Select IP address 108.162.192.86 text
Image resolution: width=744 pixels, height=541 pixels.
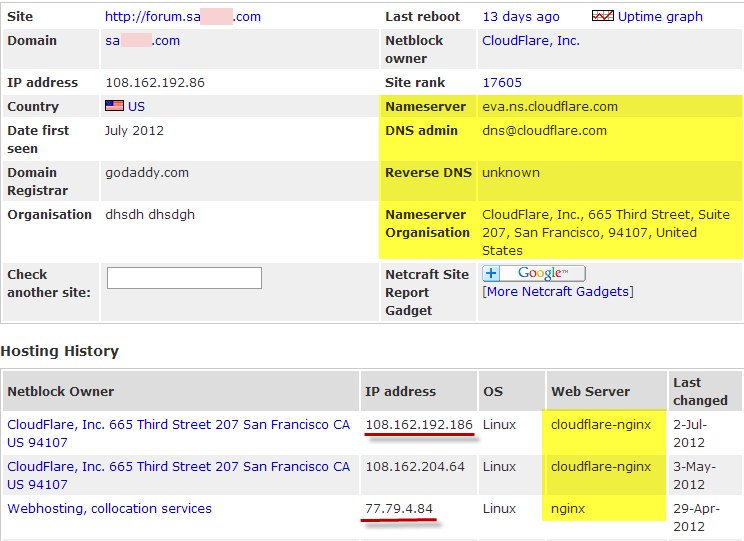point(155,83)
